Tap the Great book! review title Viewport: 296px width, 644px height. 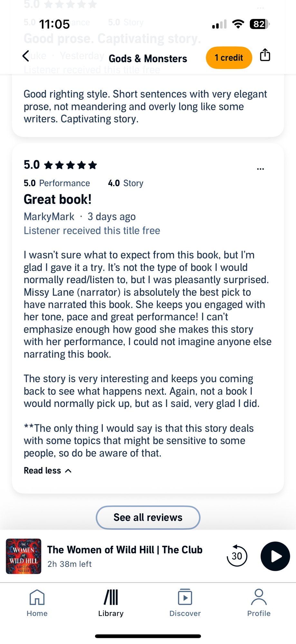pos(58,199)
